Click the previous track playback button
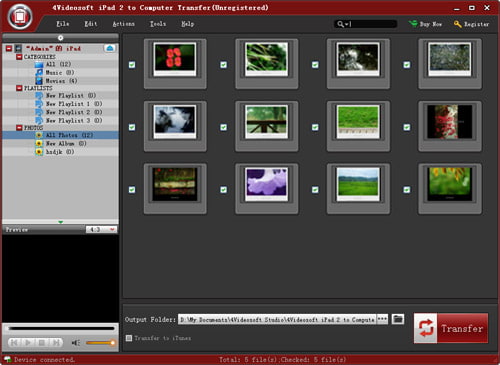 14,342
